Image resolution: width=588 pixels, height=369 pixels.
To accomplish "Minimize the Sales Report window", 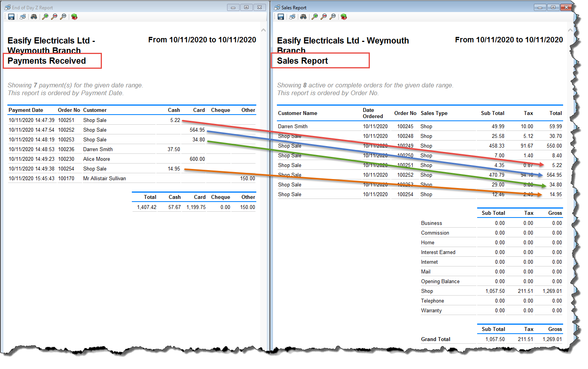I will 540,7.
